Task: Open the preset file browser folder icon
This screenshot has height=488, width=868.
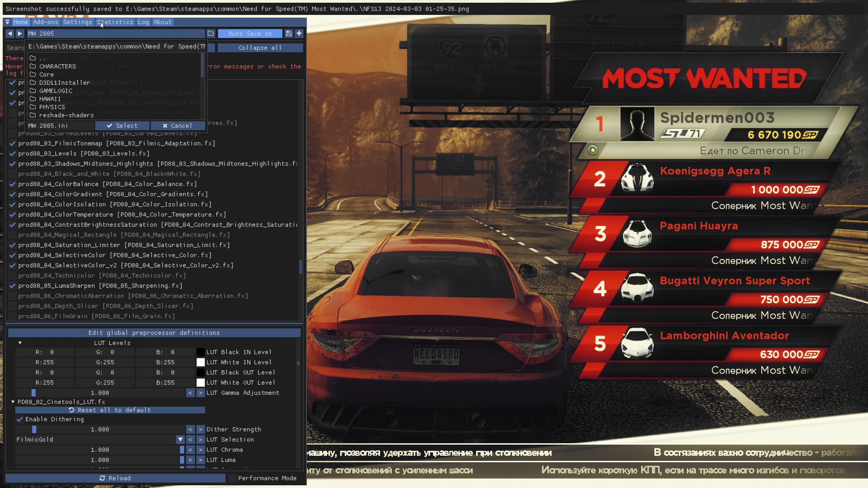Action: (x=211, y=34)
